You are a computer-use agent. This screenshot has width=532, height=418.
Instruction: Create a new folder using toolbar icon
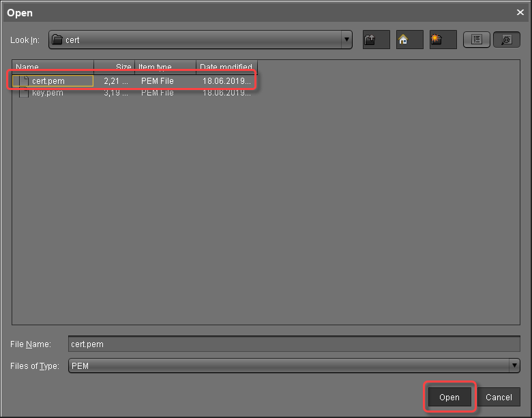[443, 40]
